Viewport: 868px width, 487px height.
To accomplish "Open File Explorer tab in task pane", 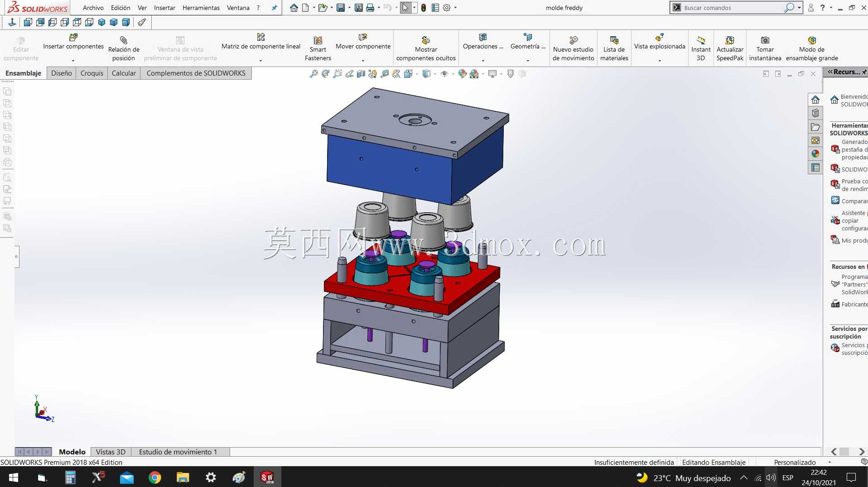I will point(815,127).
